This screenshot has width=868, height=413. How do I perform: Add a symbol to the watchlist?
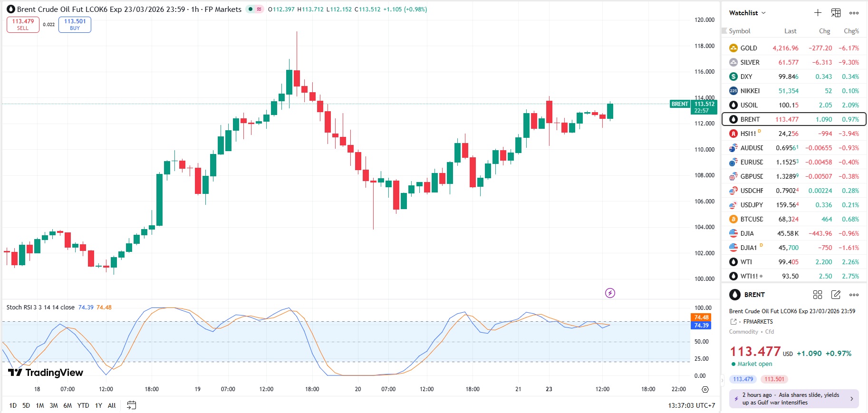tap(818, 13)
